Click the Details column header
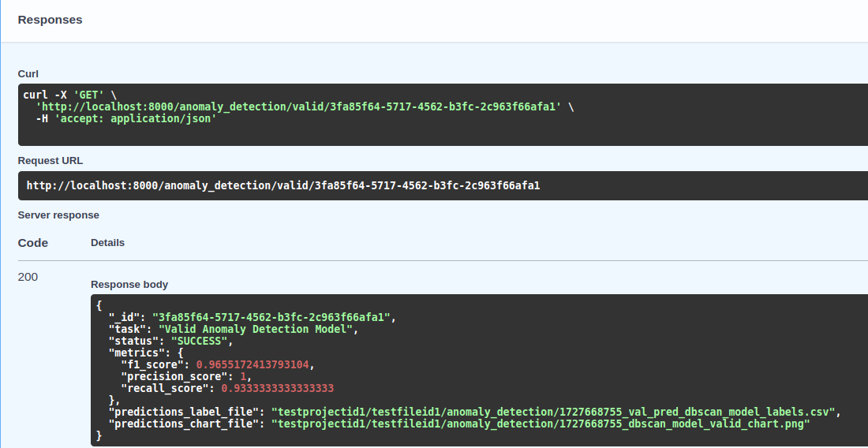This screenshot has width=868, height=448. pos(107,243)
